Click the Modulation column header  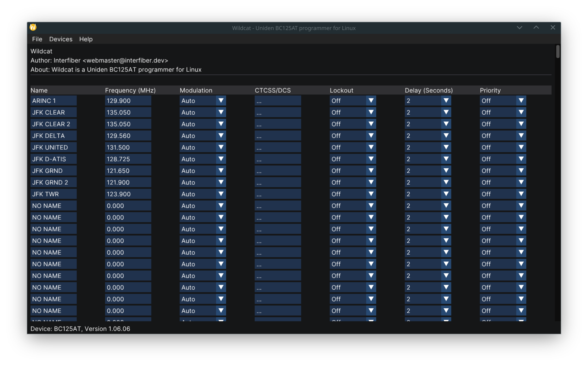[196, 90]
